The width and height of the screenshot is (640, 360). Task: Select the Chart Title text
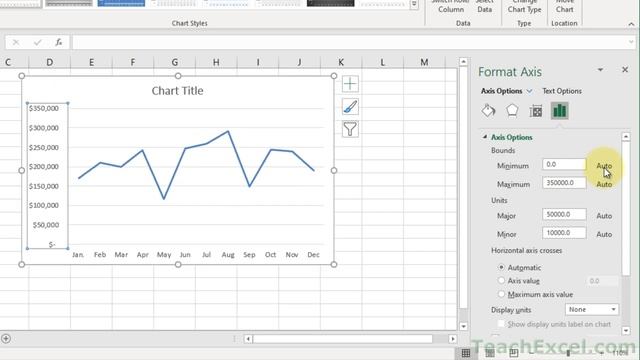click(x=178, y=91)
